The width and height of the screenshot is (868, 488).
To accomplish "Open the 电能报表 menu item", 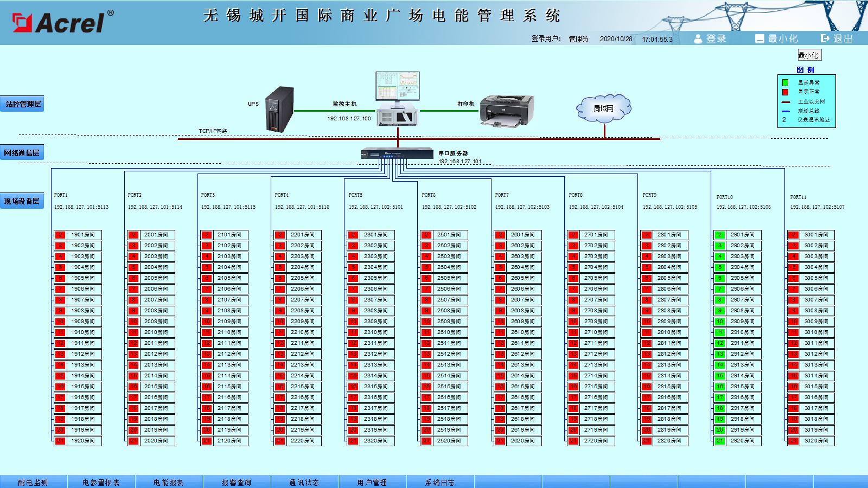I will (x=168, y=482).
